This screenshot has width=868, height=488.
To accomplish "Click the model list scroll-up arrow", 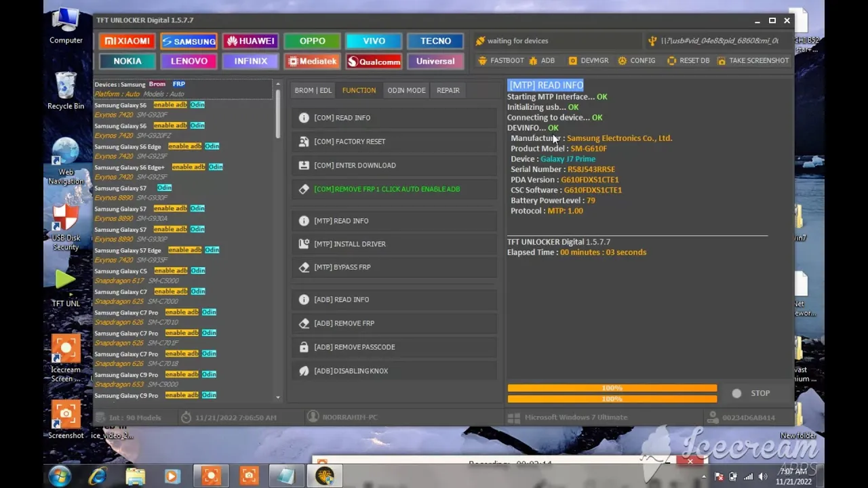I will pos(278,84).
